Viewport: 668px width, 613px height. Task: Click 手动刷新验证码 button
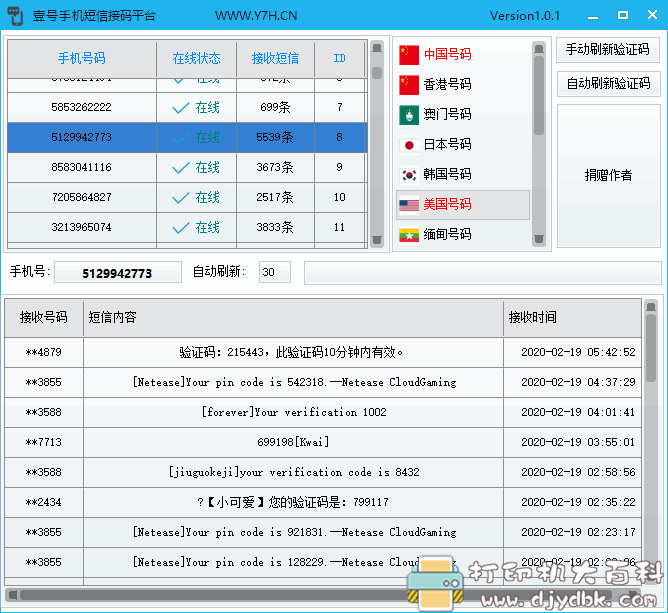tap(608, 50)
